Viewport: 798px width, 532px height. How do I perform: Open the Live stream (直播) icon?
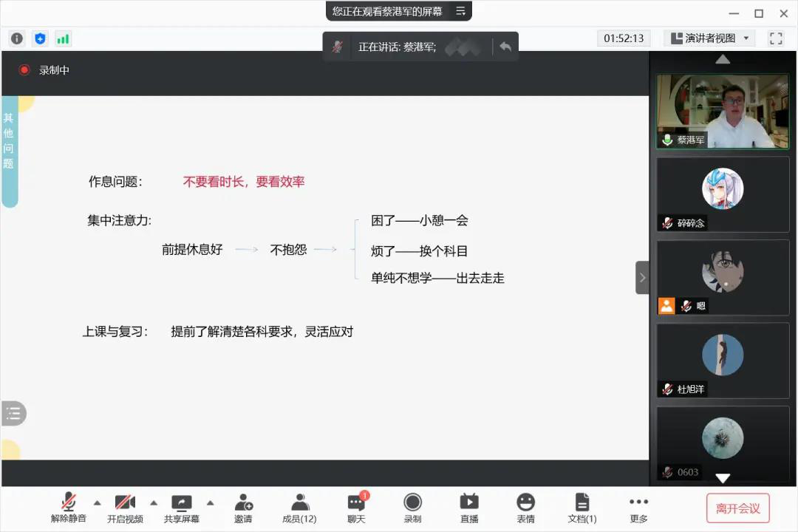coord(469,508)
